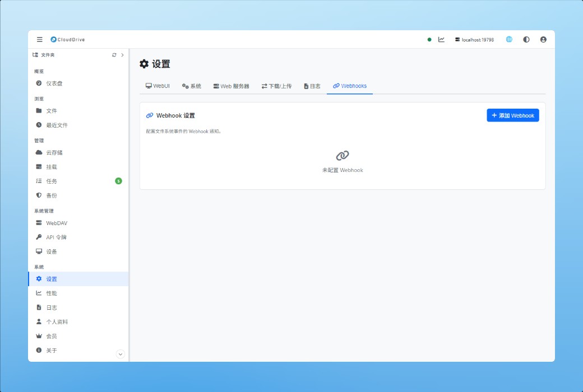Open Cloud Storage (云存储)

tap(78, 152)
